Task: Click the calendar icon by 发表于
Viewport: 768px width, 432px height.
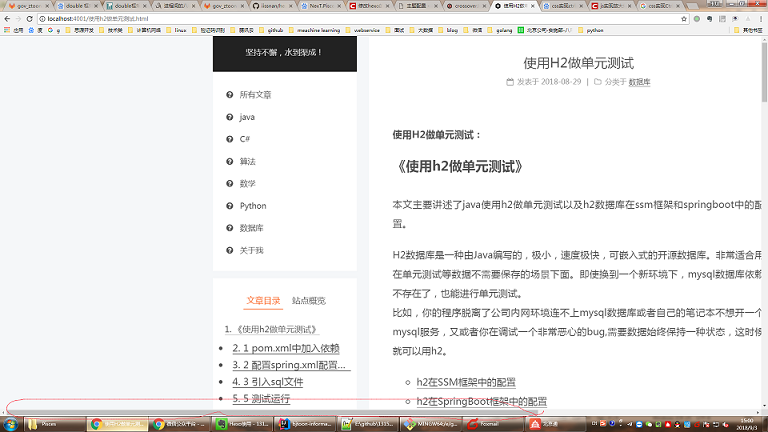Action: coord(510,82)
